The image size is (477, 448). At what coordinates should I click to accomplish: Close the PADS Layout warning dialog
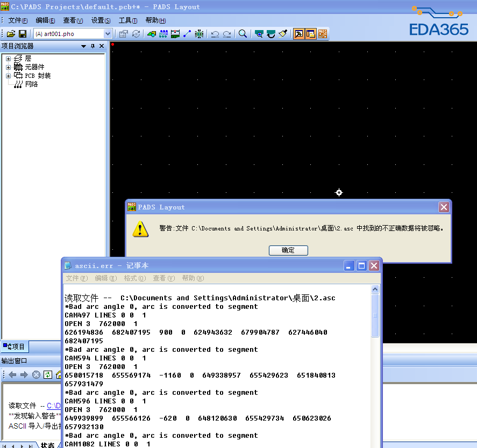coord(444,207)
